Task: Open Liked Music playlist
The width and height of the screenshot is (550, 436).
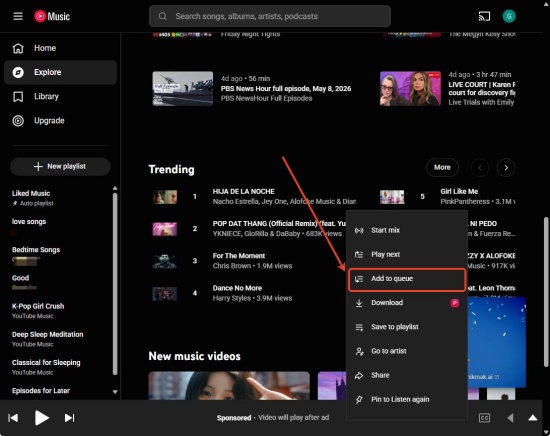Action: (x=60, y=198)
